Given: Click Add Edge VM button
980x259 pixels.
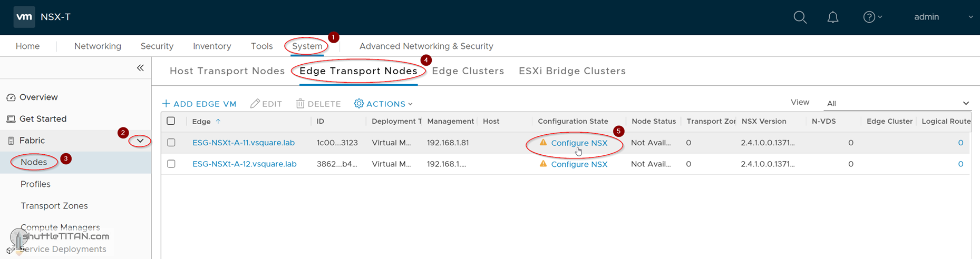Looking at the screenshot, I should (x=199, y=104).
